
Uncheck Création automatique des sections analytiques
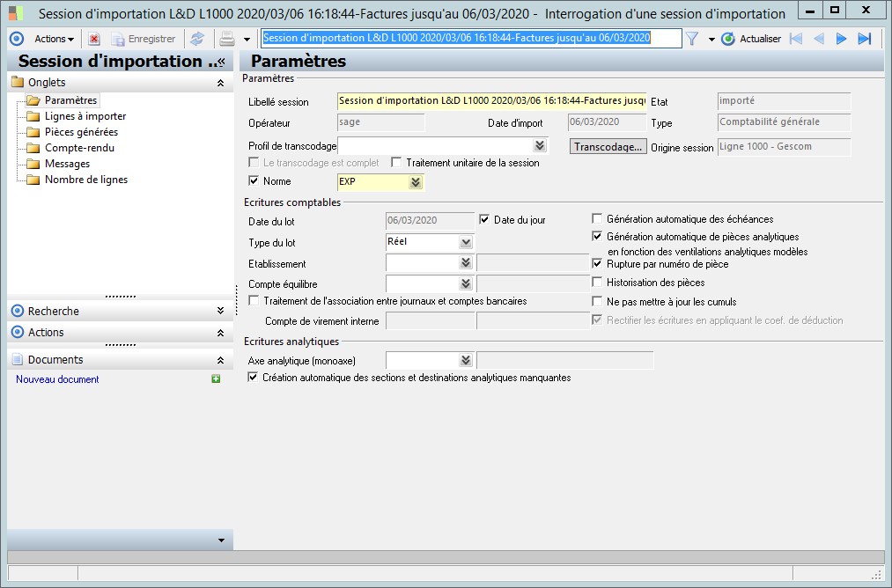(x=253, y=377)
